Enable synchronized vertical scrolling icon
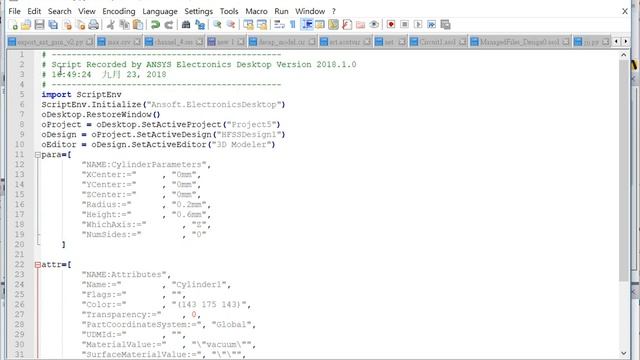 click(x=248, y=25)
